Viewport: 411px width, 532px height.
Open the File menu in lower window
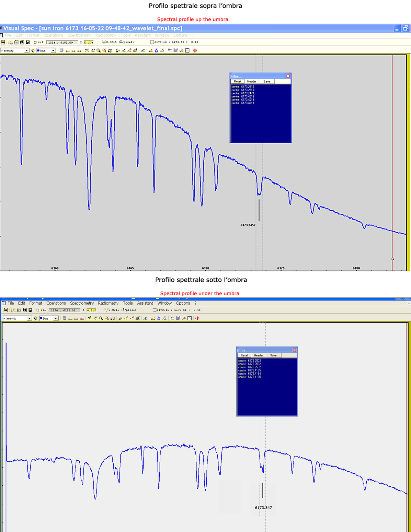11,303
